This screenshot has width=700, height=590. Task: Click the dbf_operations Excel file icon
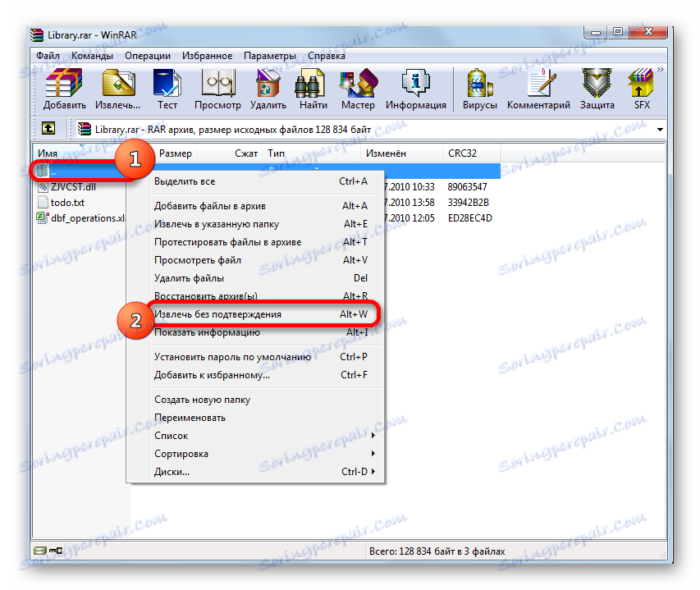click(x=43, y=217)
